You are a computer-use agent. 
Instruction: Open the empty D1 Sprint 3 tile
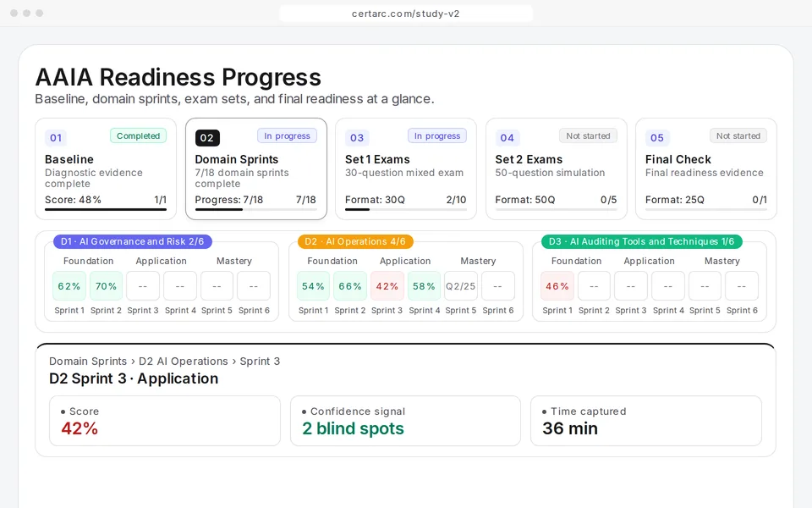coord(143,286)
